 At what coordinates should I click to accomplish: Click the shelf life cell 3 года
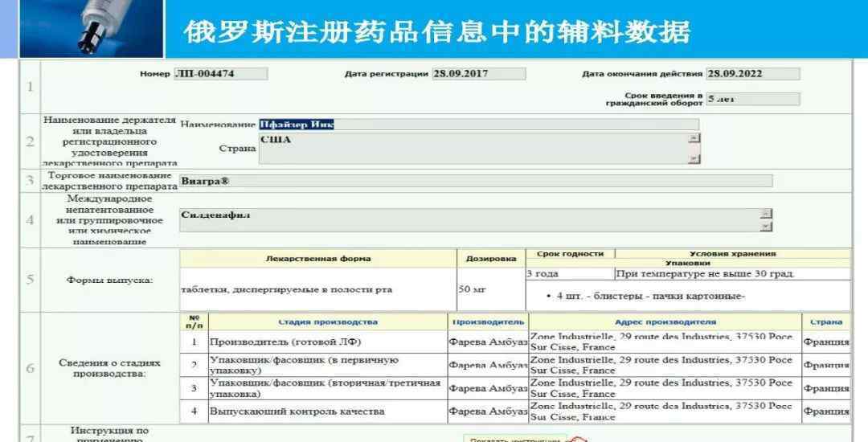pyautogui.click(x=570, y=274)
